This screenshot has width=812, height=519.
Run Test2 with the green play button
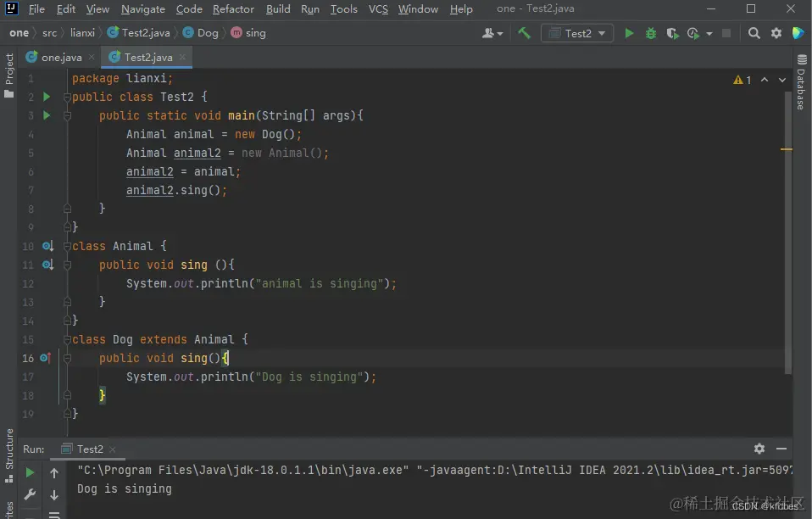[x=629, y=33]
